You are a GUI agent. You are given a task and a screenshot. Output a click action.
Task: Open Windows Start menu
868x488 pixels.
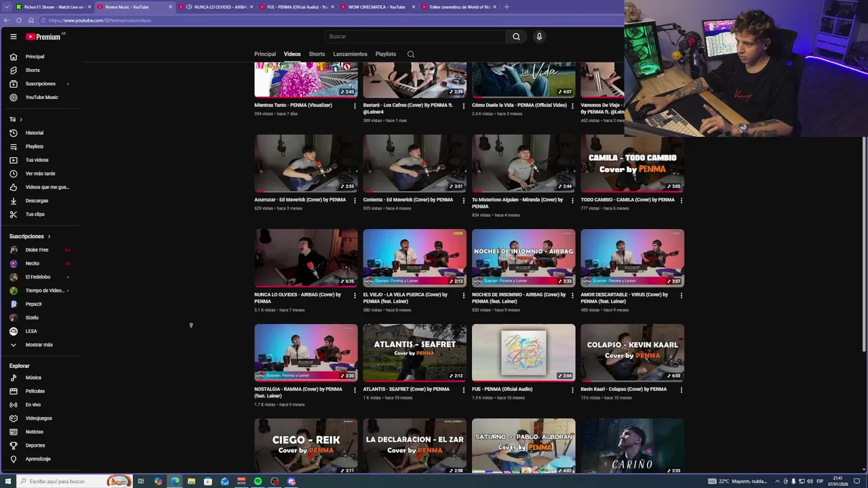7,481
